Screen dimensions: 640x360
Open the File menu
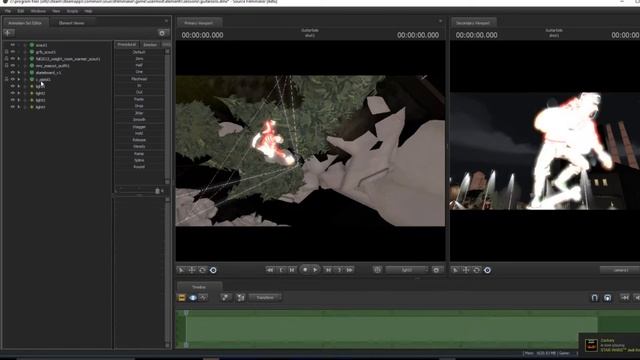click(8, 11)
